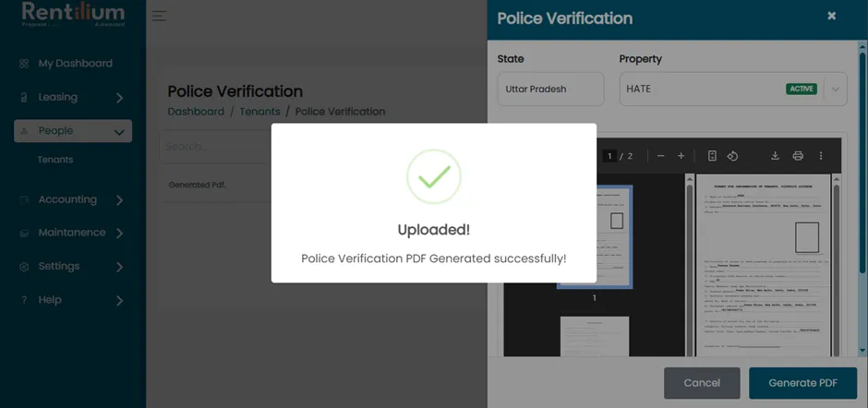The image size is (868, 408).
Task: Click the Cancel button
Action: pos(702,383)
